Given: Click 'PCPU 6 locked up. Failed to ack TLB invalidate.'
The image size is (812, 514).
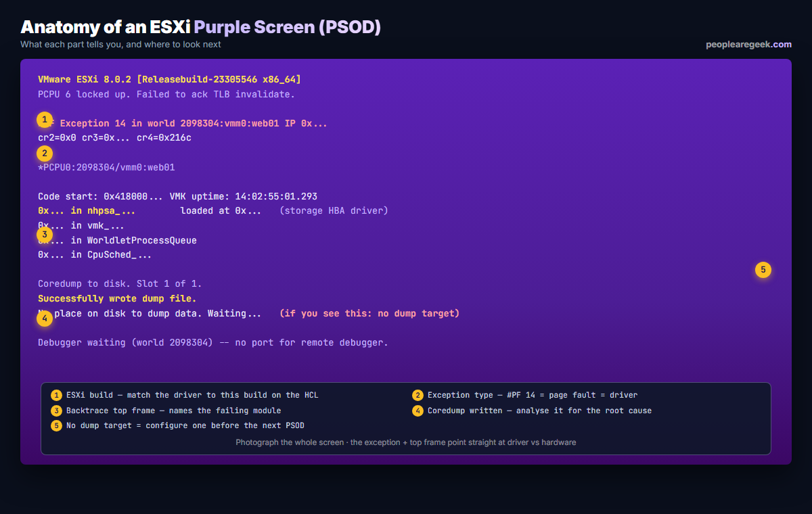Looking at the screenshot, I should tap(166, 94).
